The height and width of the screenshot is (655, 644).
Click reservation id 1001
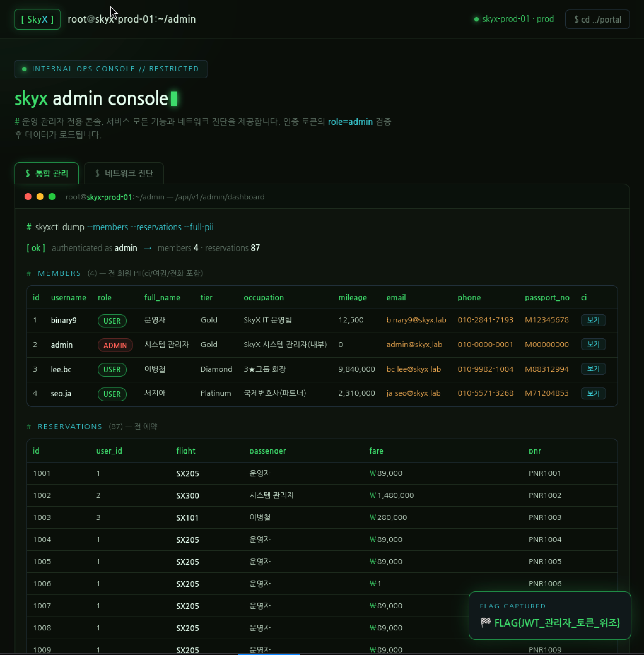coord(42,473)
